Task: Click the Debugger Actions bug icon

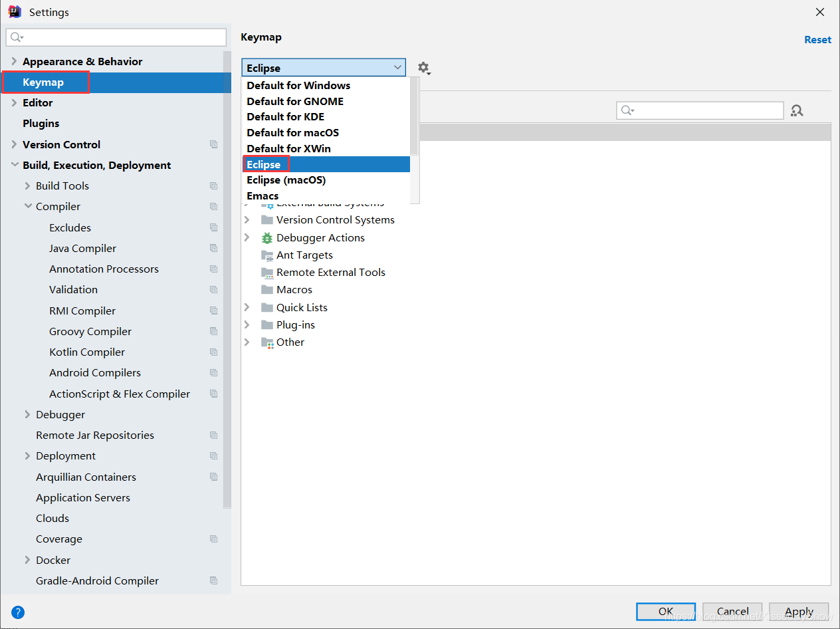Action: pyautogui.click(x=267, y=237)
